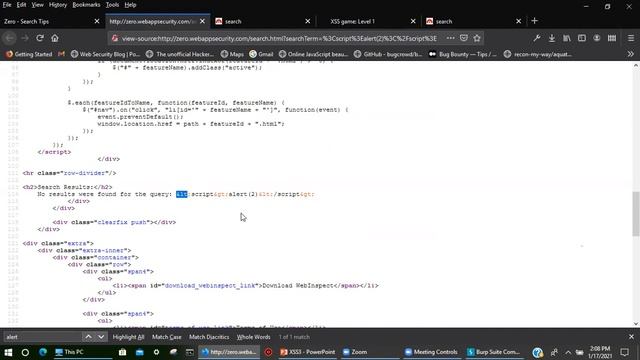The height and width of the screenshot is (360, 640).
Task: Open the page actions three-dot menu
Action: coord(450,38)
